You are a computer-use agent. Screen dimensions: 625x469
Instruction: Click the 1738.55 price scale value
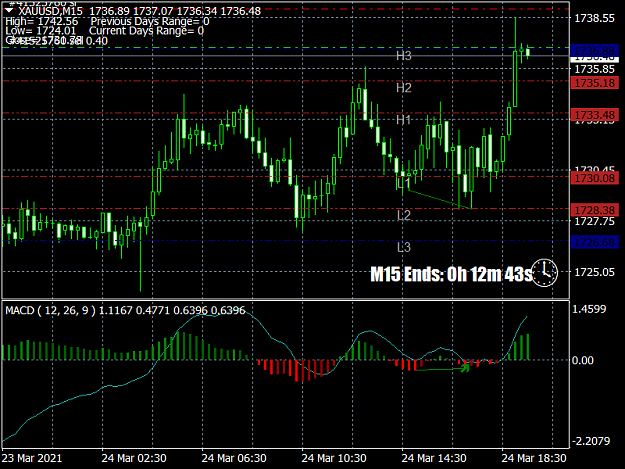click(594, 18)
